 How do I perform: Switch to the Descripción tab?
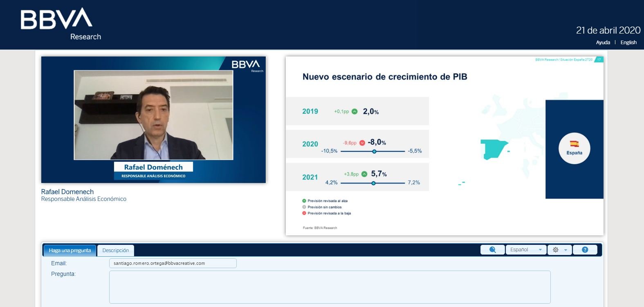click(115, 251)
